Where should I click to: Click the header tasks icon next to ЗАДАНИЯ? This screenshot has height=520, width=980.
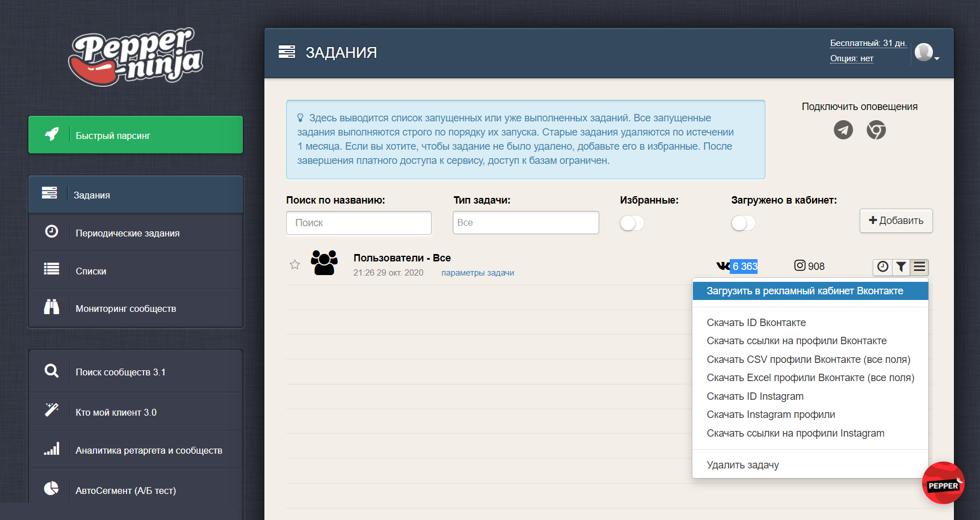(x=287, y=52)
